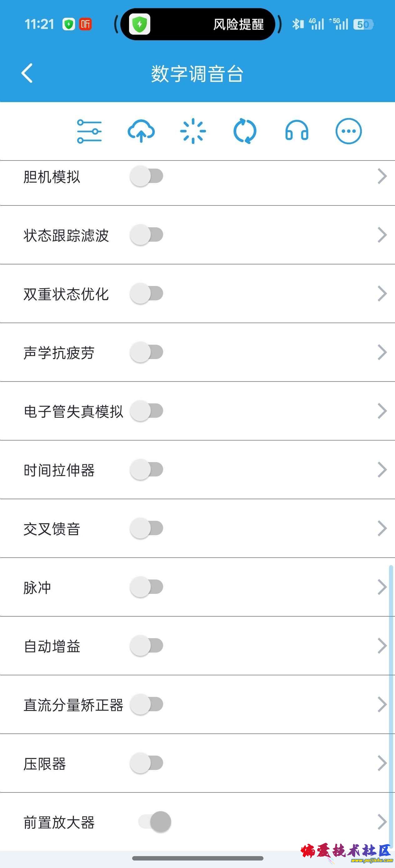Open 压限器 details via chevron

coord(382,763)
